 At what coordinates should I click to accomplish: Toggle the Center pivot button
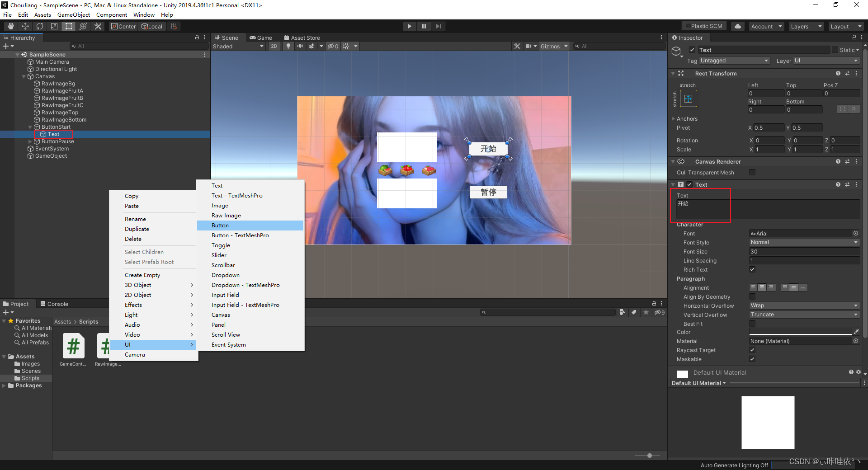click(123, 26)
